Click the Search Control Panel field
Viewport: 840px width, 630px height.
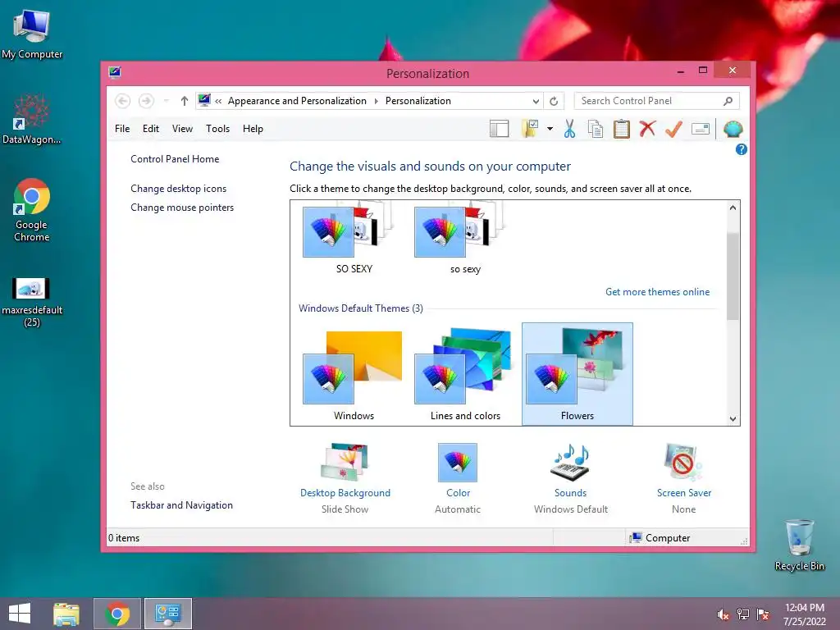(657, 101)
